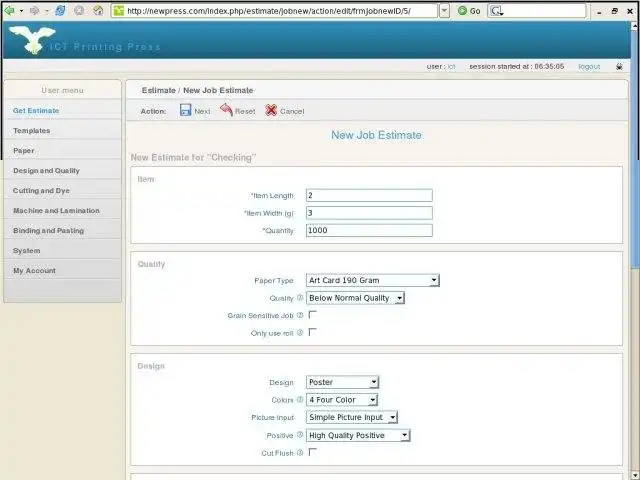
Task: Open the back history dropdown arrow
Action: (x=21, y=11)
